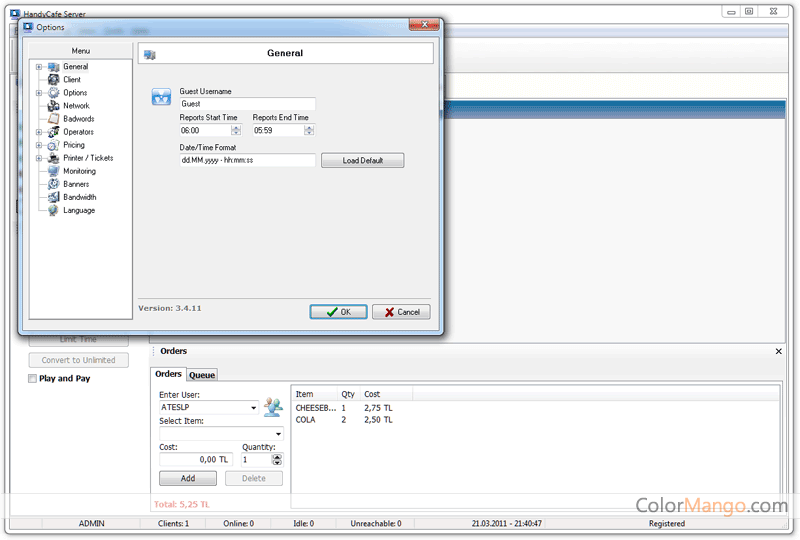Expand the Operators tree node
This screenshot has height=540, width=800.
pyautogui.click(x=38, y=132)
